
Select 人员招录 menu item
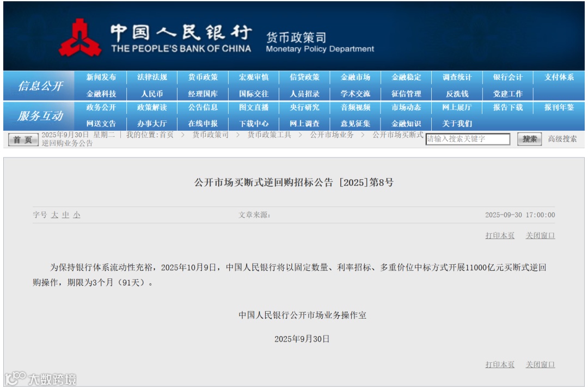(x=304, y=94)
